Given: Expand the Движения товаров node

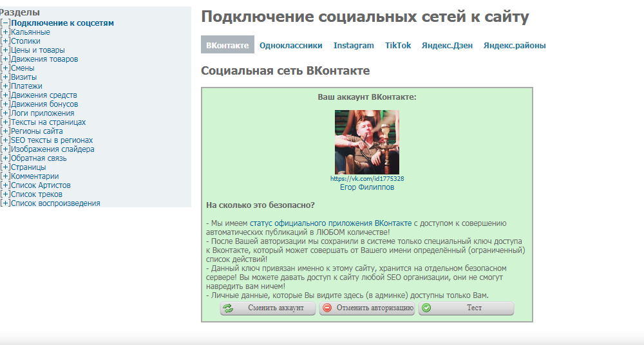Looking at the screenshot, I should tap(5, 59).
